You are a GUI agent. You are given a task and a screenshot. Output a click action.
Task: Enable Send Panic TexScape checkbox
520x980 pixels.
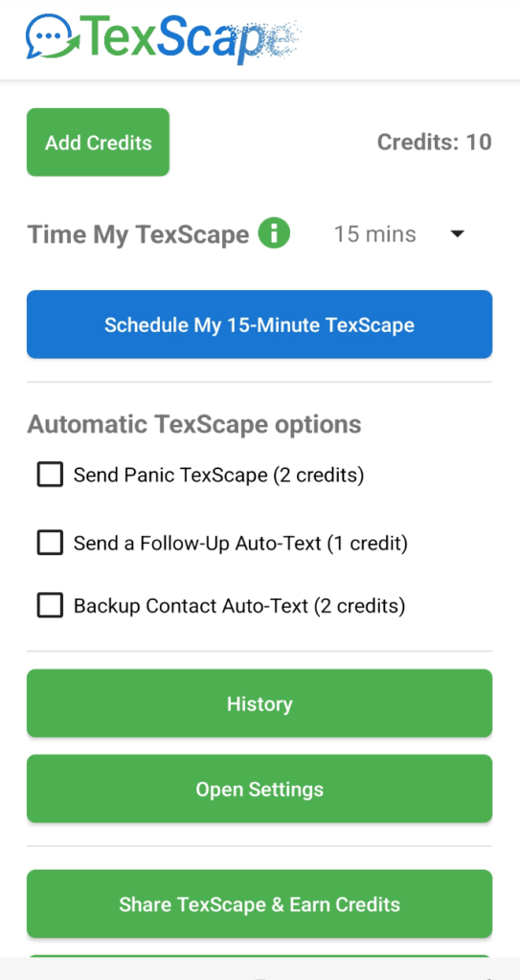[x=50, y=475]
